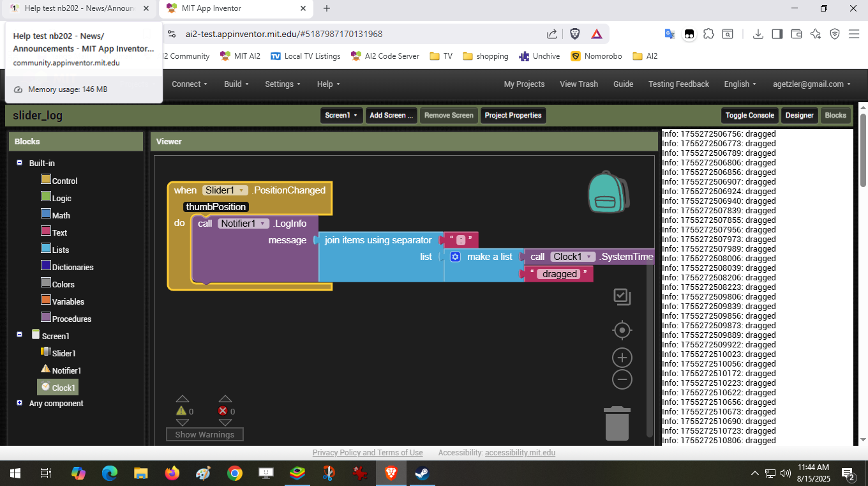Click the workspace multi-select checkbox icon

point(622,296)
